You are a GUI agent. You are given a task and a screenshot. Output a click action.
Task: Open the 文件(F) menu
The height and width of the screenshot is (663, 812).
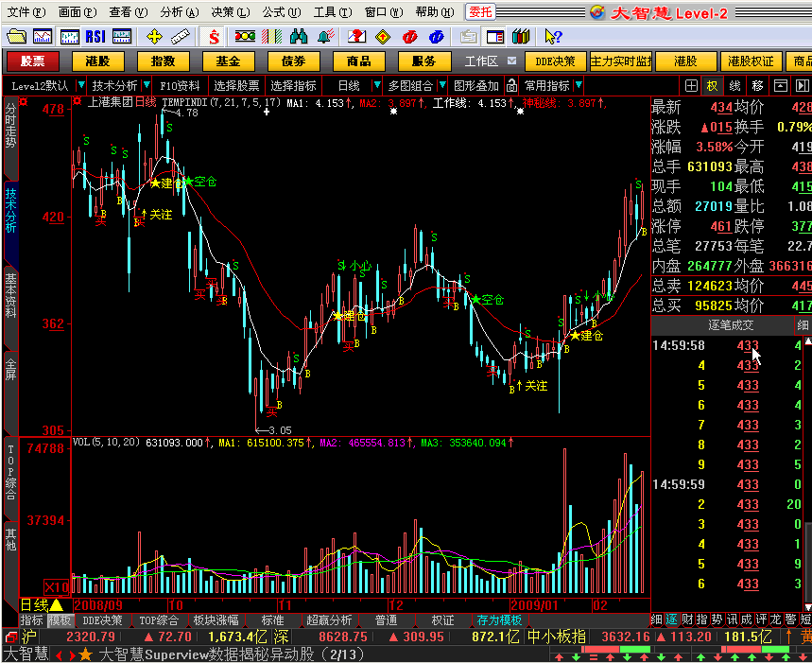[x=26, y=11]
